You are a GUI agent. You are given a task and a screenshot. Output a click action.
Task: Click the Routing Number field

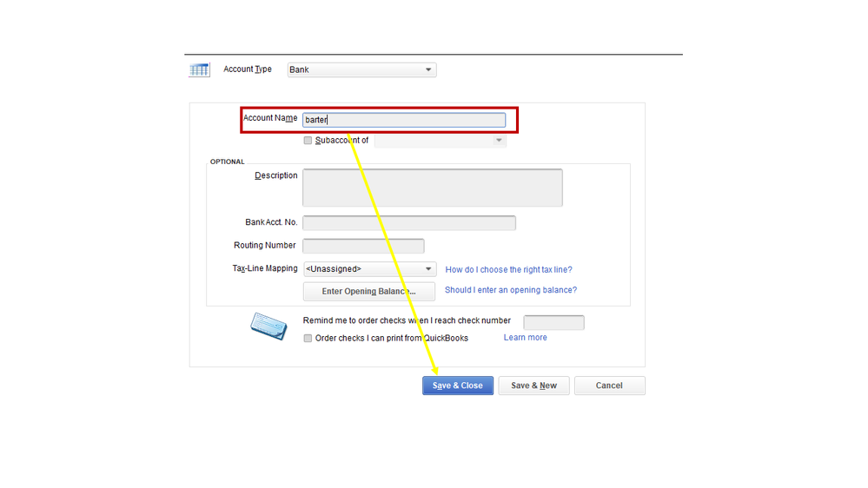click(x=364, y=246)
